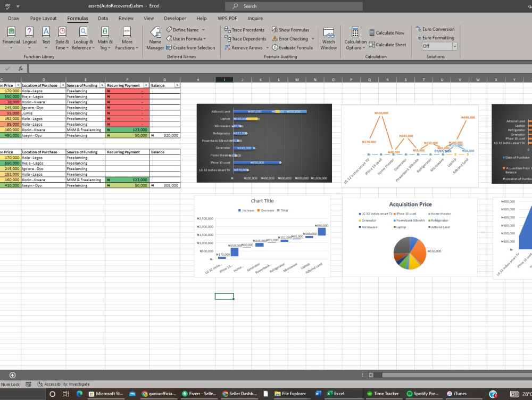Click Trace Precedents
The height and width of the screenshot is (400, 532).
click(x=244, y=30)
